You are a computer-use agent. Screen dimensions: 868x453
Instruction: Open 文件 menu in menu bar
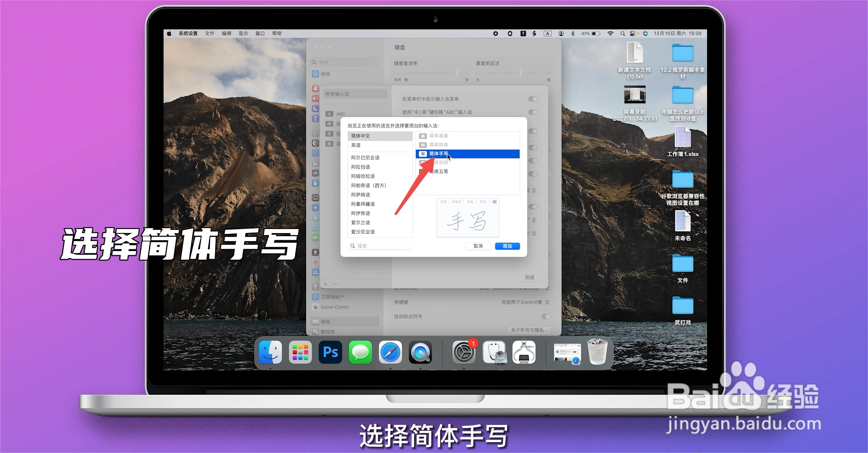point(210,33)
